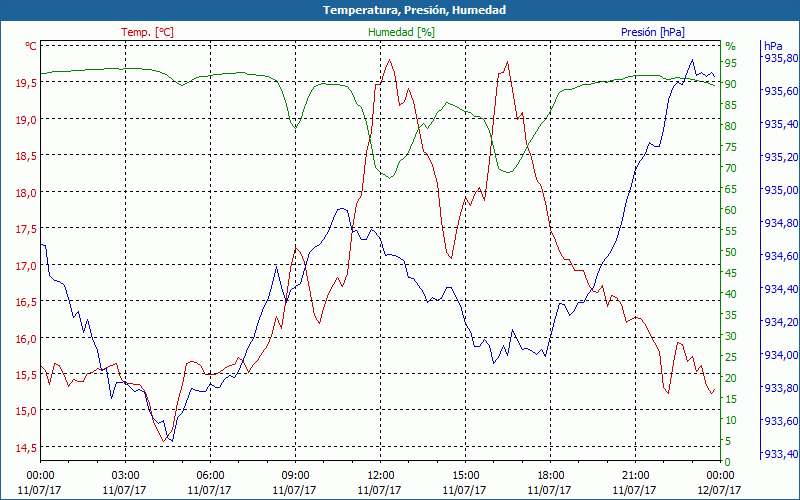Click the "16,0" temperature axis value
Image resolution: width=800 pixels, height=500 pixels.
[x=26, y=338]
